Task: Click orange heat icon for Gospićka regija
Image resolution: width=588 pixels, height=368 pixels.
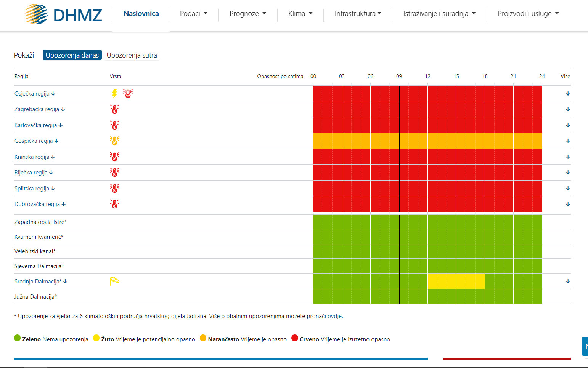Action: (114, 141)
